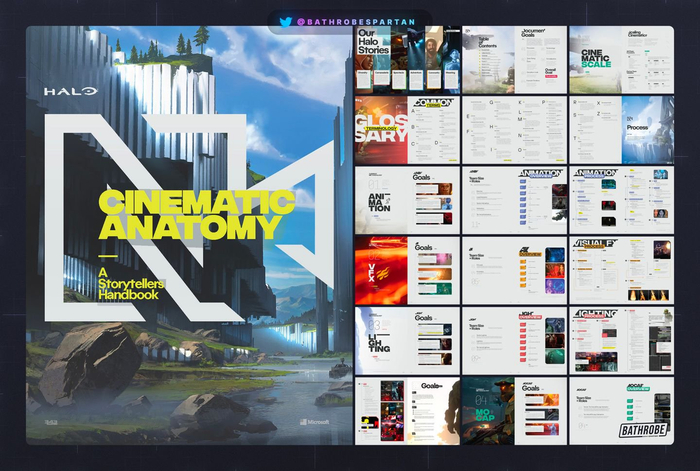Open the 02 VFX Goals spread thumbnail
This screenshot has height=471, width=700.
coord(407,271)
